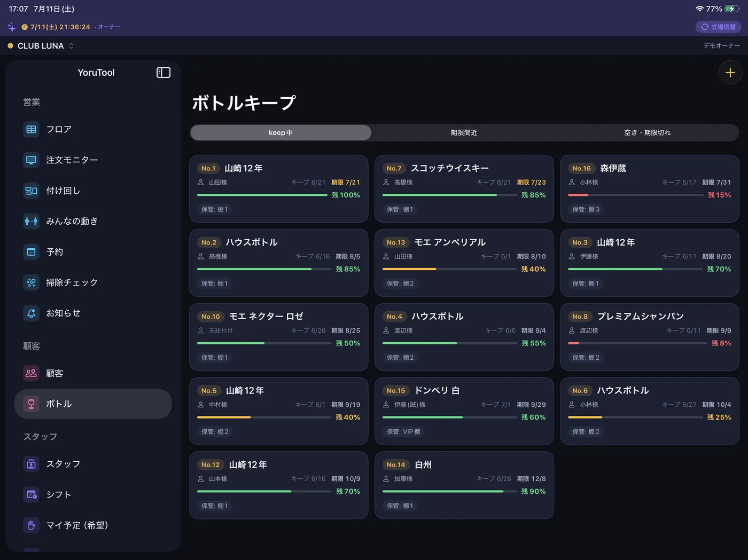
Task: Toggle the 立場切替 role switch button
Action: pyautogui.click(x=718, y=27)
